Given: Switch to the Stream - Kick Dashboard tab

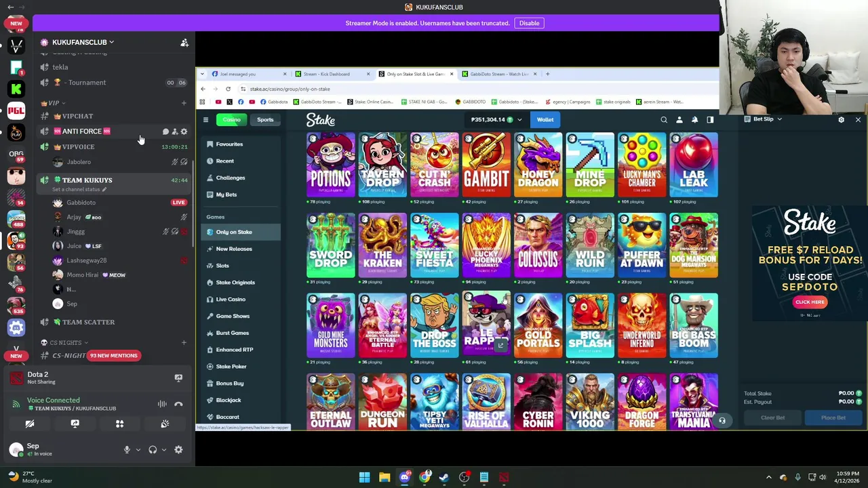Looking at the screenshot, I should point(332,74).
